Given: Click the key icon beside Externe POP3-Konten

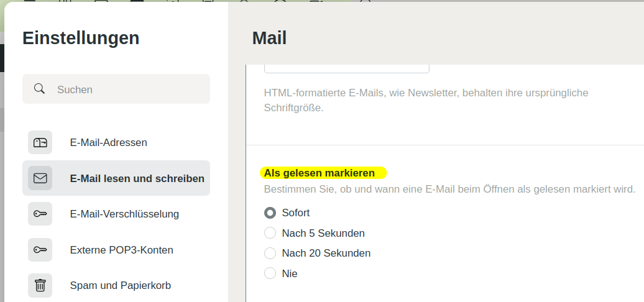Looking at the screenshot, I should point(40,250).
